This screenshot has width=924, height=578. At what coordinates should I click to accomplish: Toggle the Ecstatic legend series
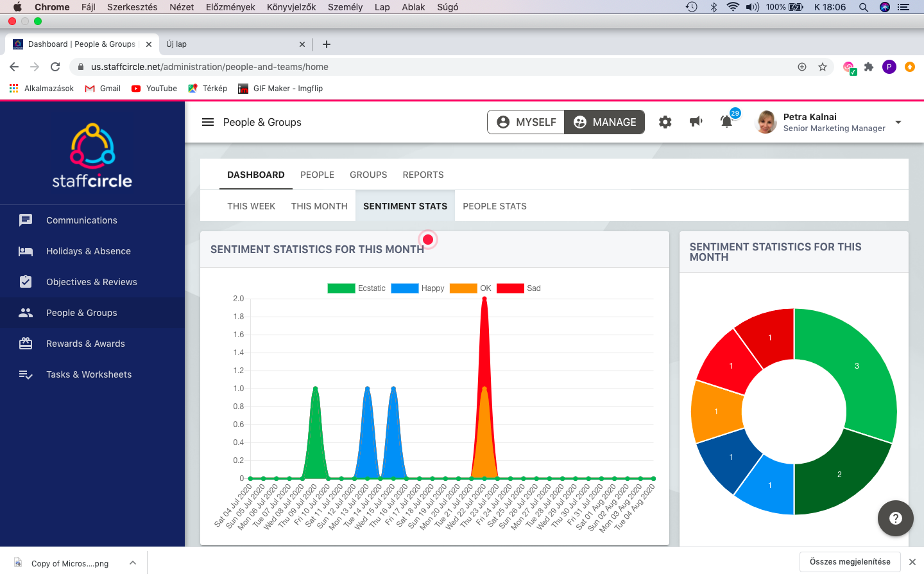coord(357,288)
